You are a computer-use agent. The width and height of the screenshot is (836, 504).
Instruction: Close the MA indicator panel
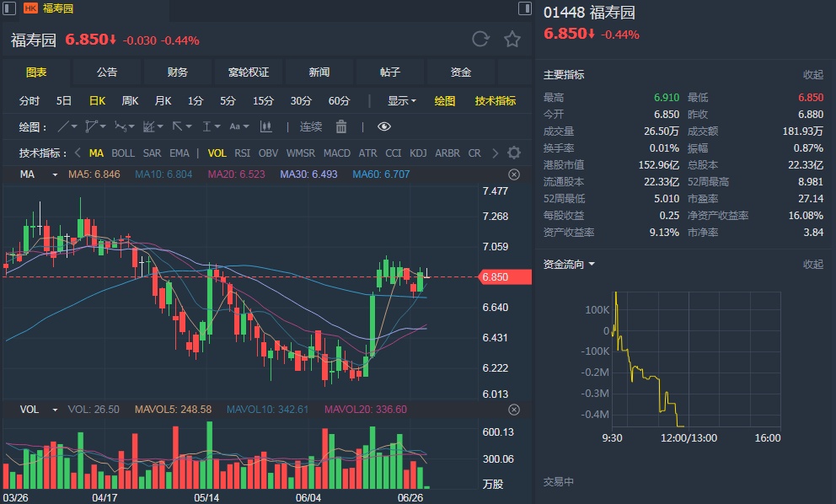tap(514, 174)
